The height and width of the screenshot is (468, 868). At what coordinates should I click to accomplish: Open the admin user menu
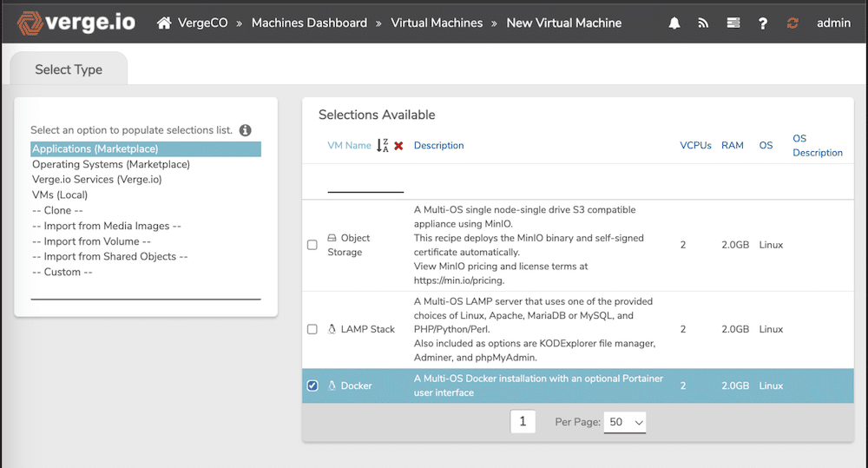[833, 23]
